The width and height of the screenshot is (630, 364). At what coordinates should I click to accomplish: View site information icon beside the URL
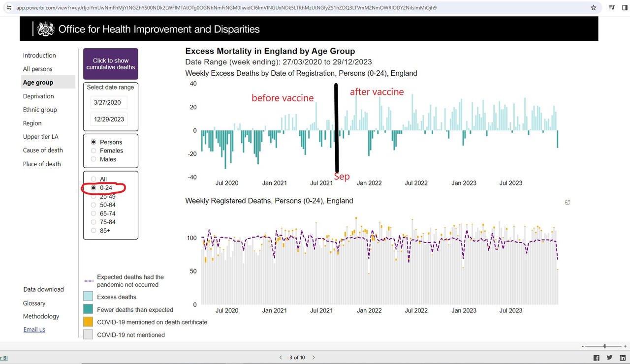9,7
